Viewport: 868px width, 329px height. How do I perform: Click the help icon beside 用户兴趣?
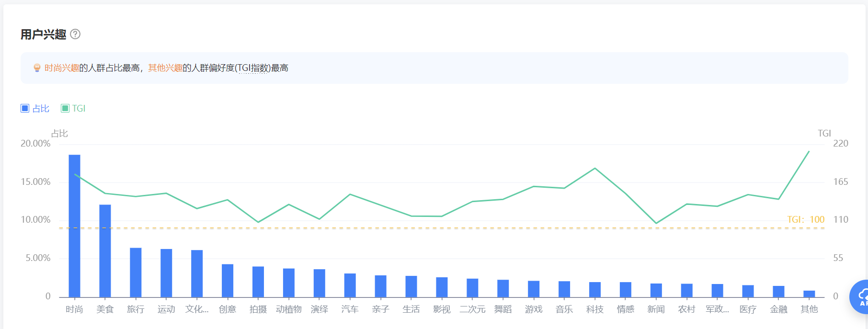(x=75, y=34)
